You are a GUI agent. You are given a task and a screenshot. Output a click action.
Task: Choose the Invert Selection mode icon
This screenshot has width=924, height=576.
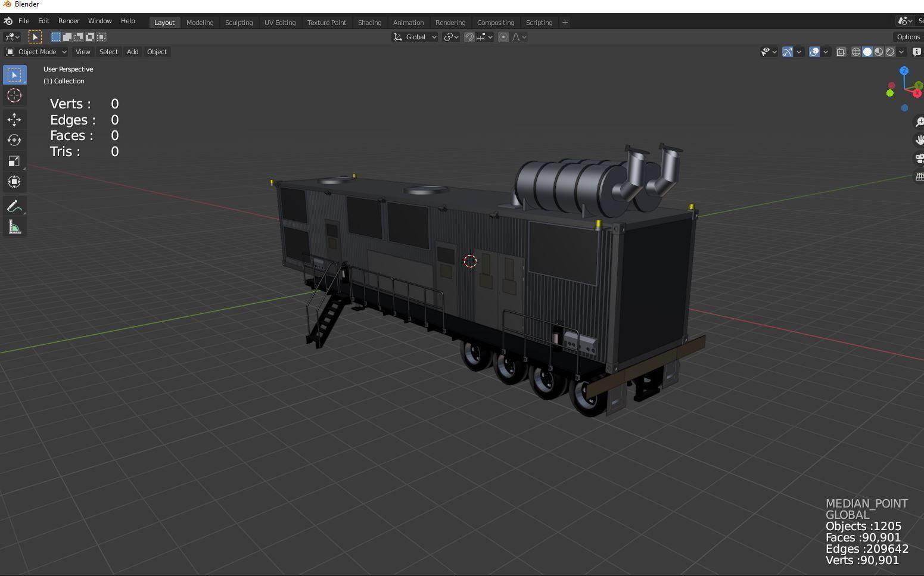coord(90,37)
